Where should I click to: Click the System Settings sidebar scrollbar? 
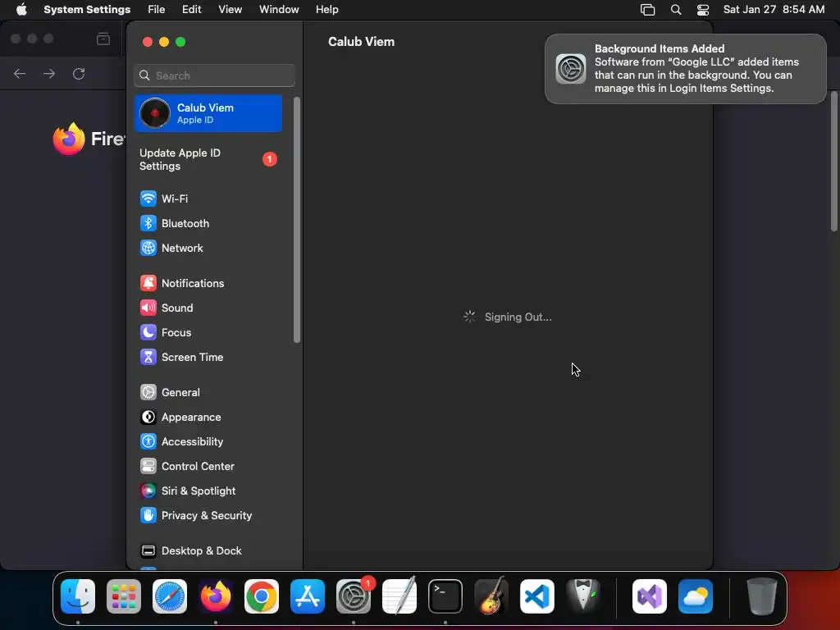coord(297,220)
